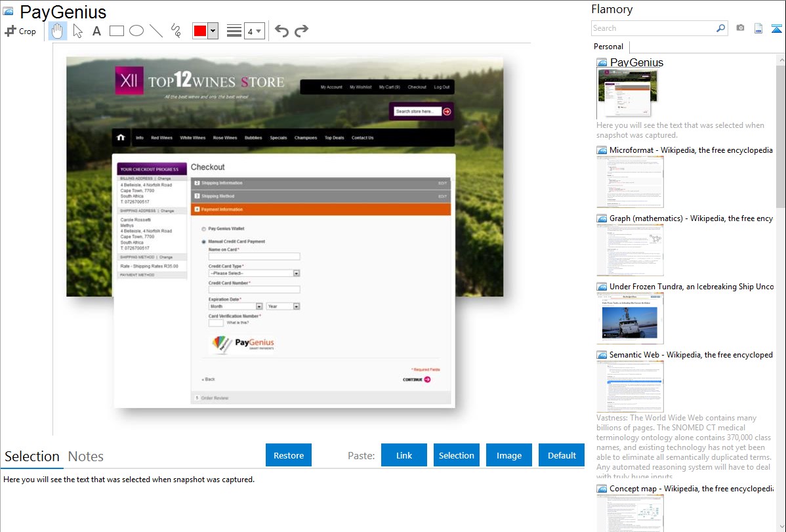This screenshot has width=786, height=532.
Task: Click the icon beside Under Frozen Tundra entry
Action: pos(602,287)
